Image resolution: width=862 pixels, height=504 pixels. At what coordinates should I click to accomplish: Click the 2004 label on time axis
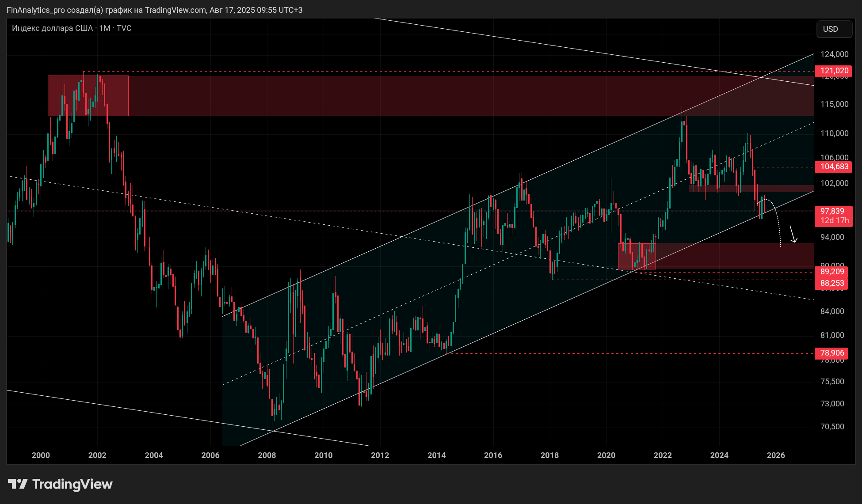(x=154, y=455)
